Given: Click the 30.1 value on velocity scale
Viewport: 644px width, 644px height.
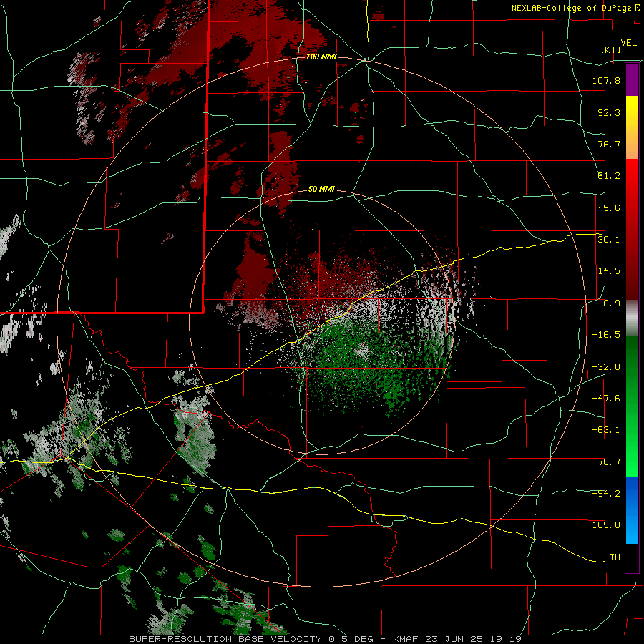Looking at the screenshot, I should click(x=609, y=240).
